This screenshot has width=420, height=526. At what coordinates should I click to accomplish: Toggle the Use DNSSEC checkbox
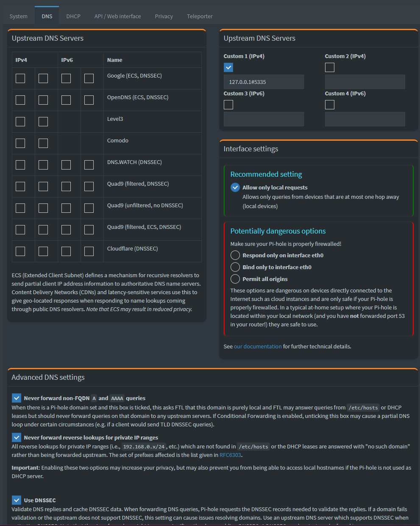(17, 500)
